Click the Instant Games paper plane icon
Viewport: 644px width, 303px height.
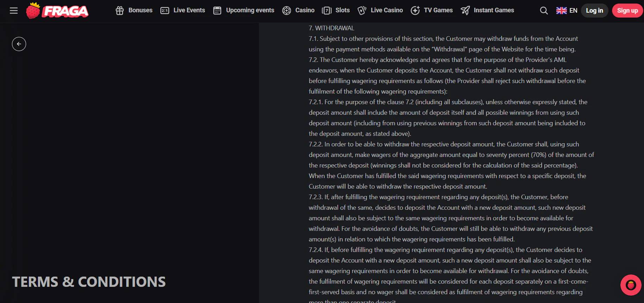click(x=465, y=11)
